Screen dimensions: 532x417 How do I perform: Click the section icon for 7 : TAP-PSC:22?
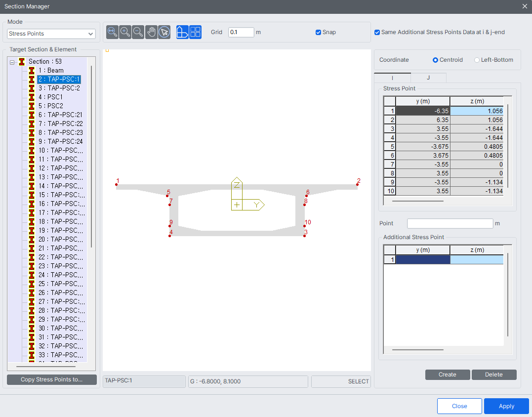[x=32, y=124]
